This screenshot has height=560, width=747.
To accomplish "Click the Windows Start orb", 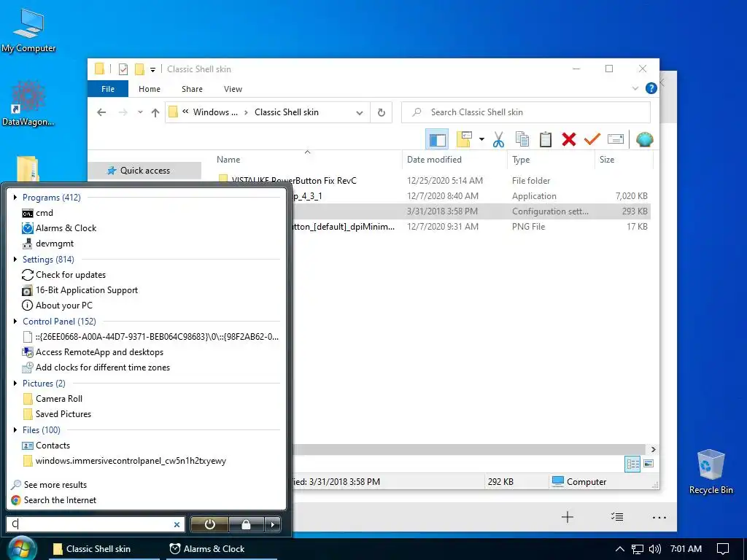I will pyautogui.click(x=21, y=548).
